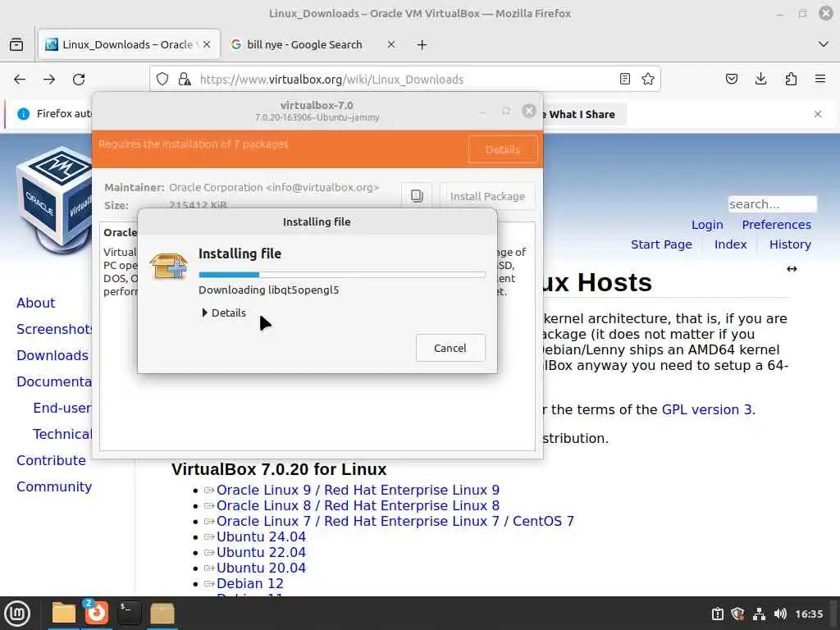The image size is (840, 630).
Task: Open the tracking protection shield icon
Action: pyautogui.click(x=162, y=80)
